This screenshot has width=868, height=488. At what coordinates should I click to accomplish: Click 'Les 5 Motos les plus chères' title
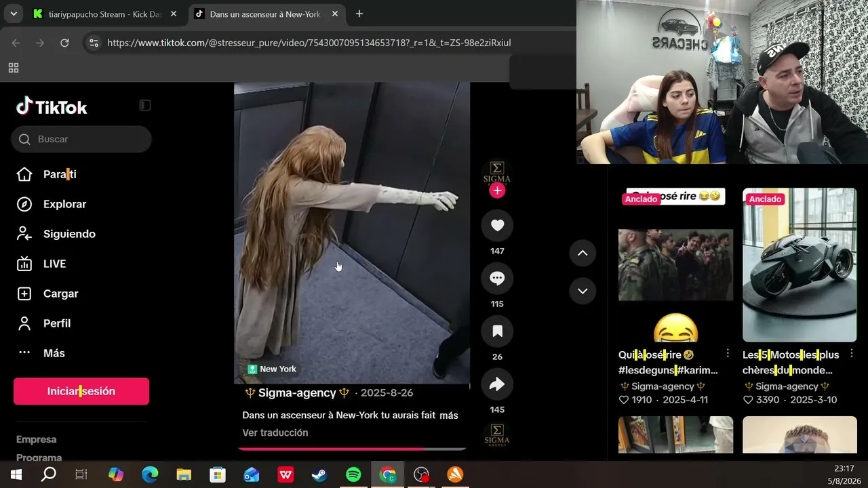coord(791,363)
